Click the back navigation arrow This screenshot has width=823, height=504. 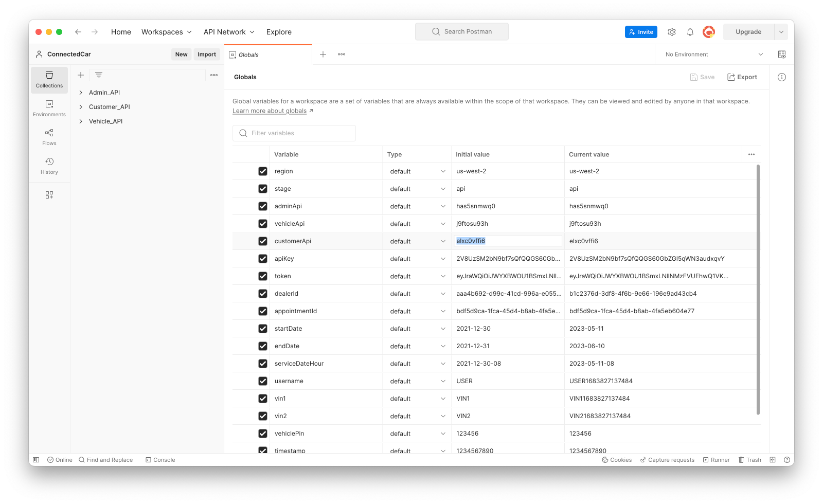[78, 32]
